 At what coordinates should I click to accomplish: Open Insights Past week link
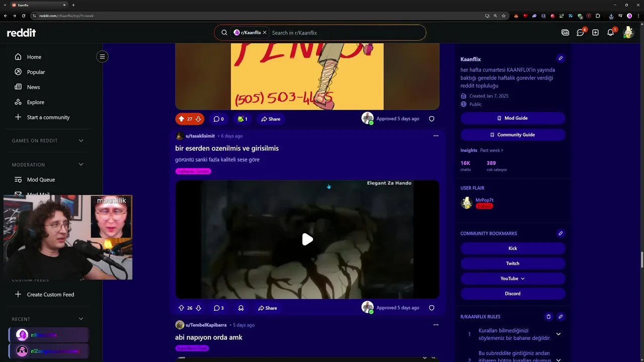(492, 150)
